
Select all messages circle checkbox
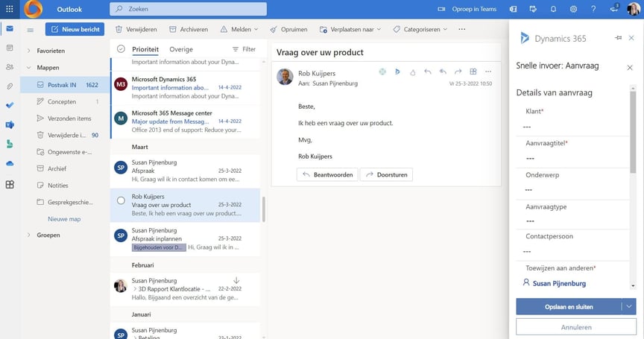(x=121, y=49)
